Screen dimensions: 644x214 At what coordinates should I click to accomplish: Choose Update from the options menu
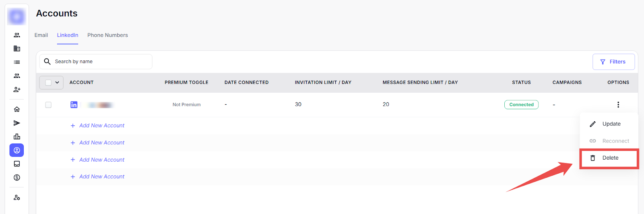(611, 124)
